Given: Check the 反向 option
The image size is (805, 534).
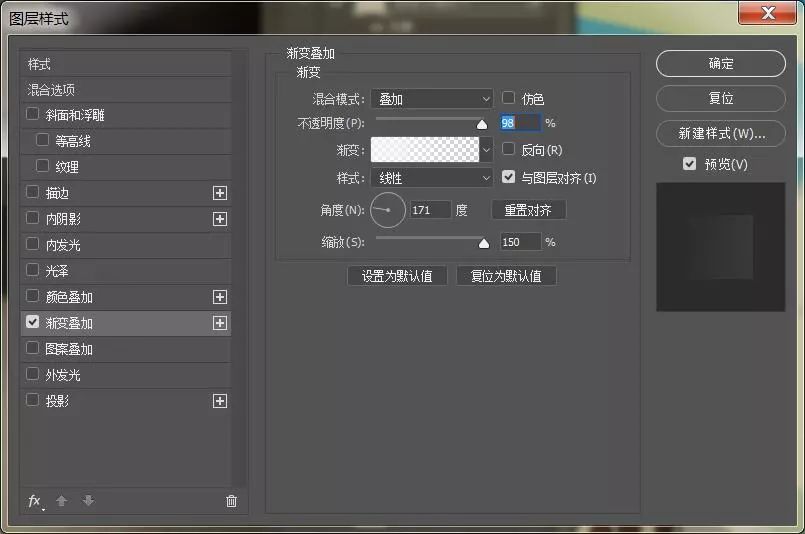Looking at the screenshot, I should (x=509, y=150).
